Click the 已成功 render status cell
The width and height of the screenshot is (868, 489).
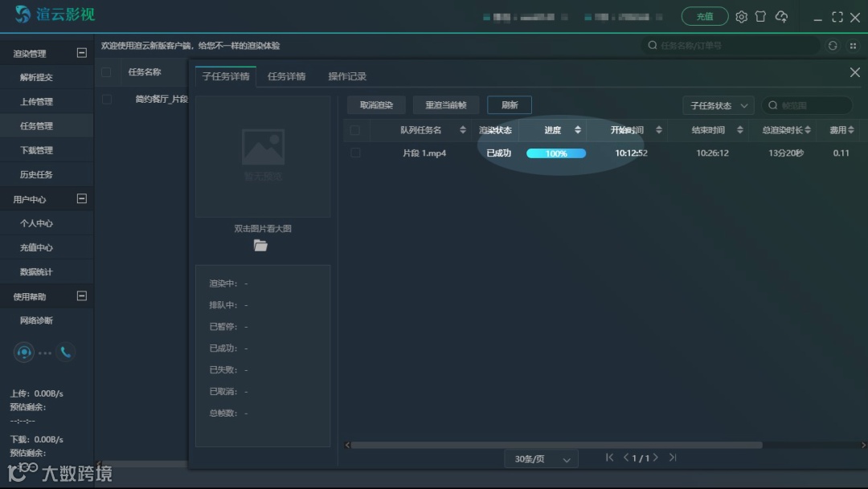[x=498, y=153]
